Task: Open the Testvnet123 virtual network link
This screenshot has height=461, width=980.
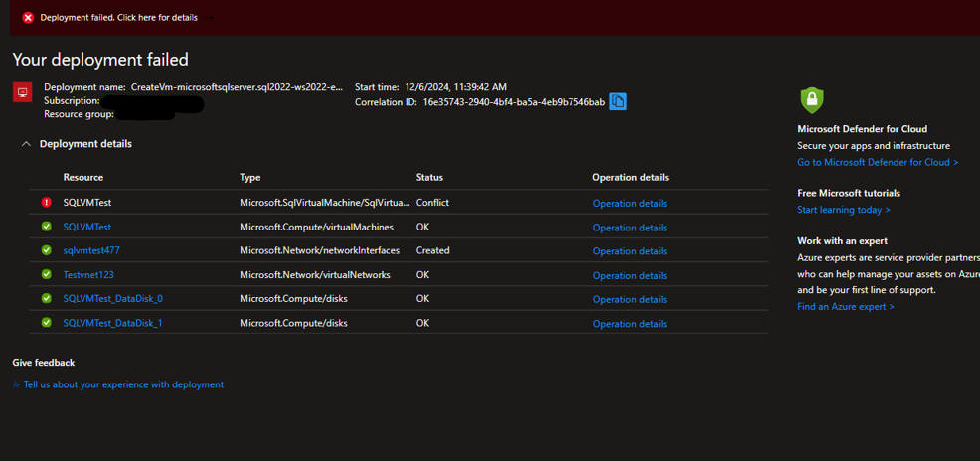Action: point(88,275)
